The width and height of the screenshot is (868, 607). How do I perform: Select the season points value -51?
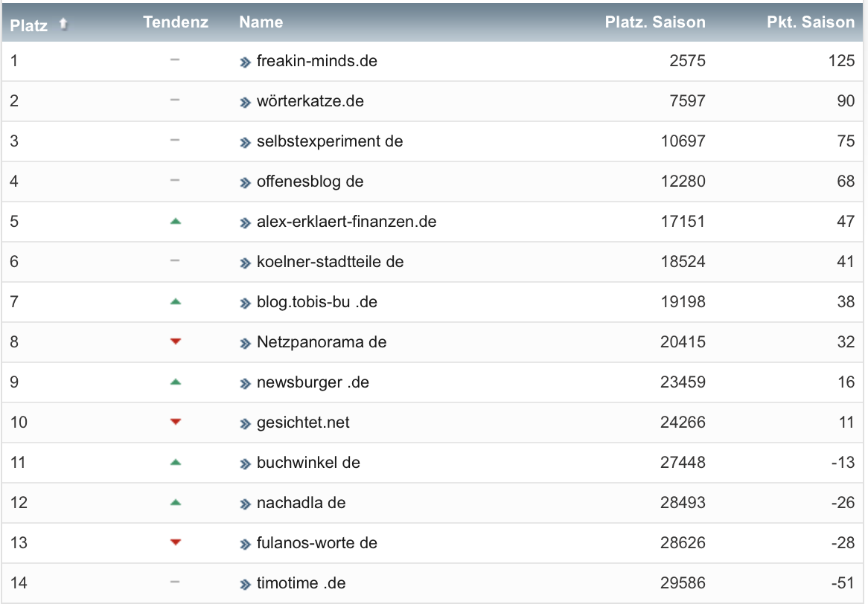click(843, 583)
